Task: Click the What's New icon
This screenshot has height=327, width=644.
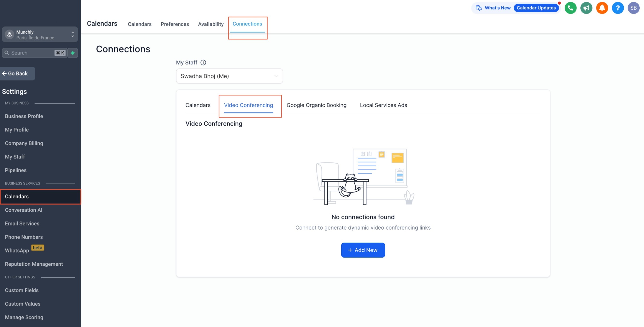Action: coord(479,8)
